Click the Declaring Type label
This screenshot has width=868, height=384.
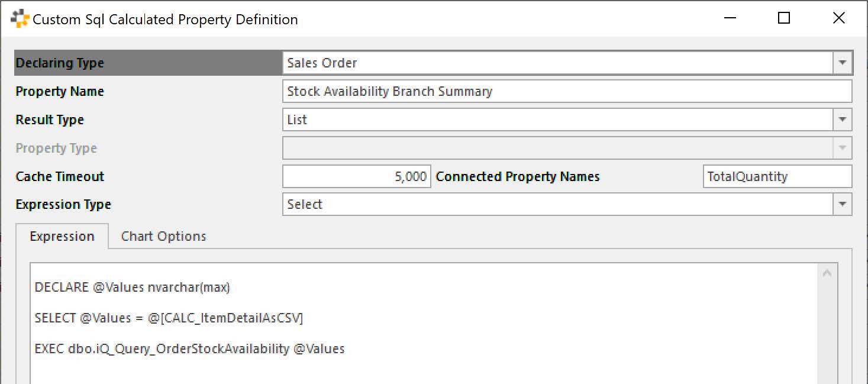[60, 63]
